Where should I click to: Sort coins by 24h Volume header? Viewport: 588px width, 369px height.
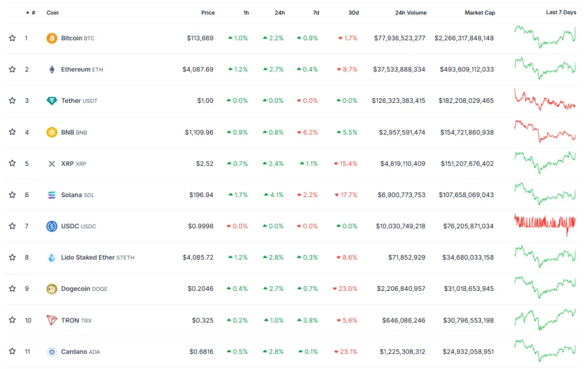click(x=411, y=13)
